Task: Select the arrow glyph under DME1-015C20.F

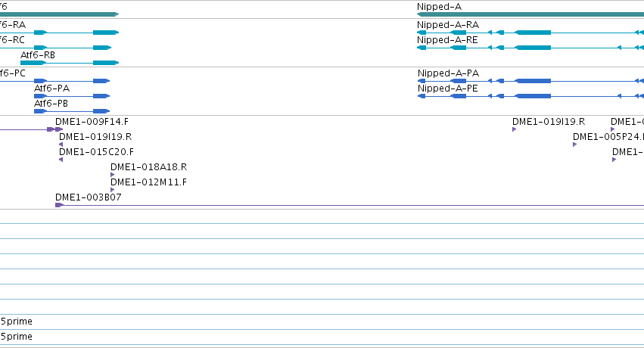Action: pyautogui.click(x=61, y=160)
